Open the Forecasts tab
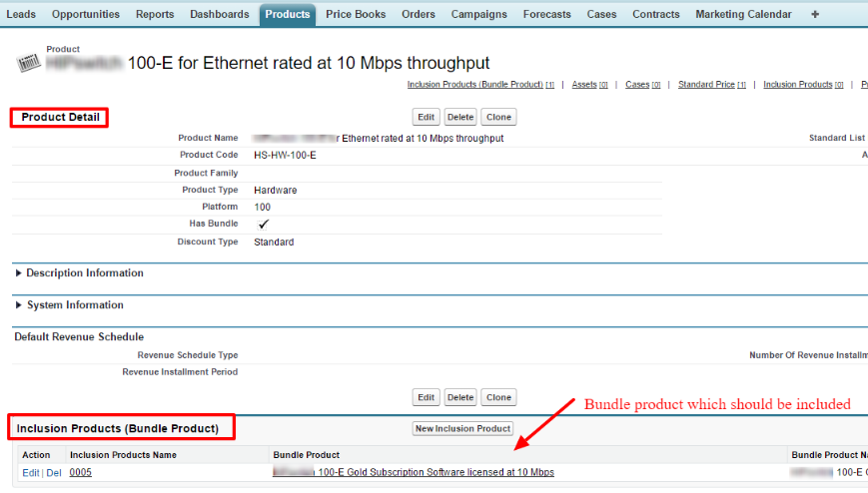The image size is (868, 493). point(546,14)
